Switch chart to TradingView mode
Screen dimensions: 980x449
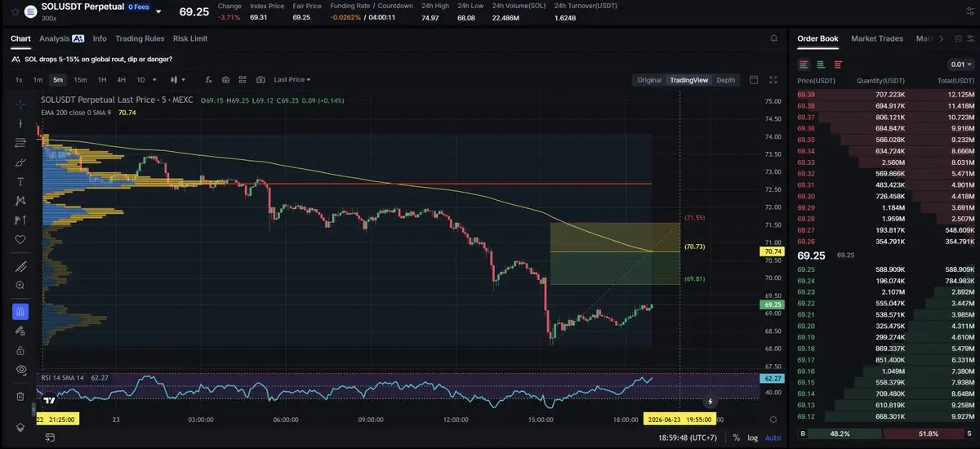coord(689,80)
